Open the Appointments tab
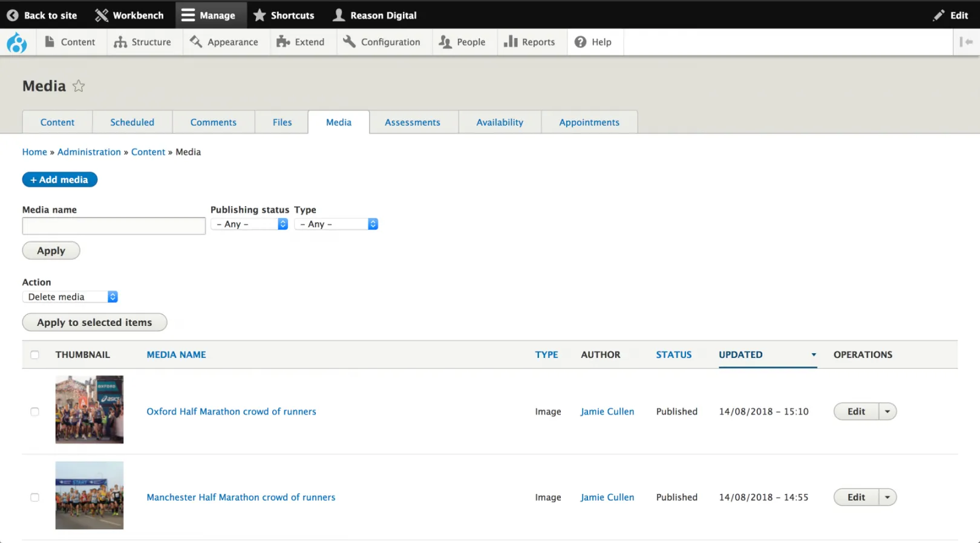Image resolution: width=980 pixels, height=543 pixels. [x=589, y=122]
